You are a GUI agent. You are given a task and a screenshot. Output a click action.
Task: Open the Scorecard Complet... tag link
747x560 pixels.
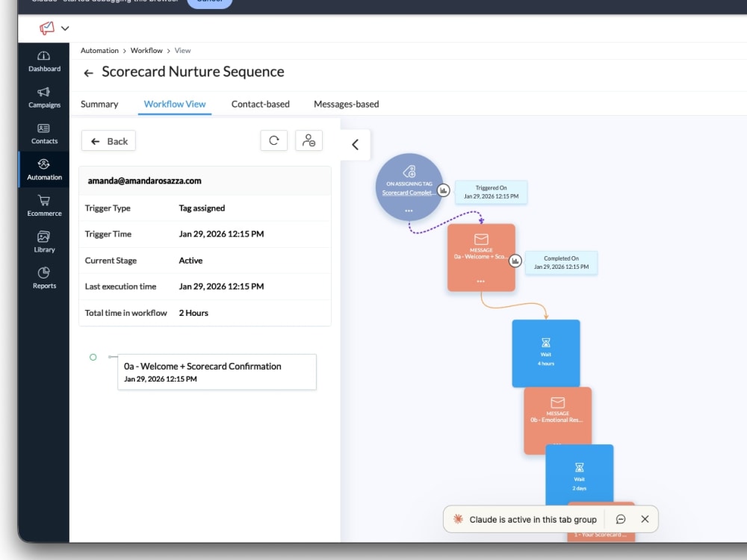tap(409, 193)
